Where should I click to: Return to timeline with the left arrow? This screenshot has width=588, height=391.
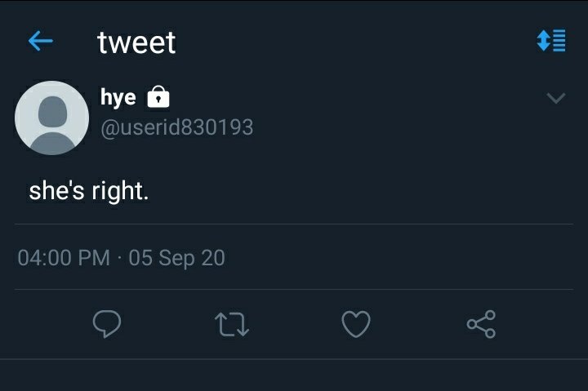tap(41, 41)
